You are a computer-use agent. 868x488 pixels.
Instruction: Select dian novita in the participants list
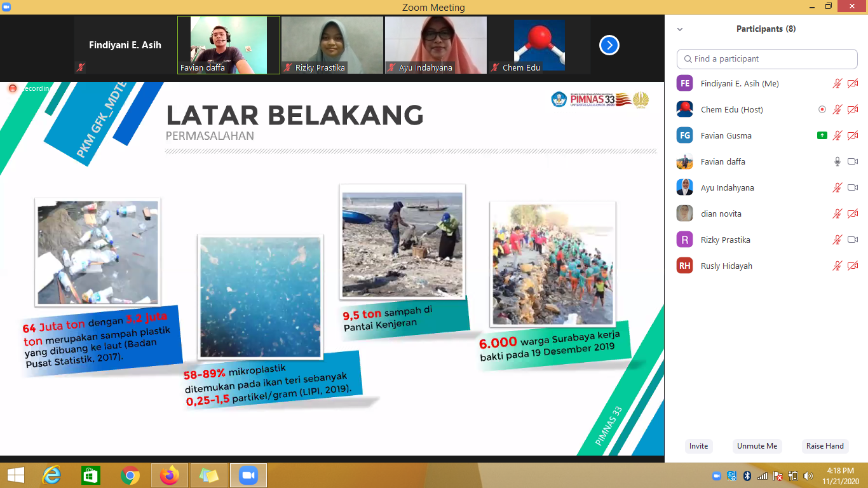(721, 213)
